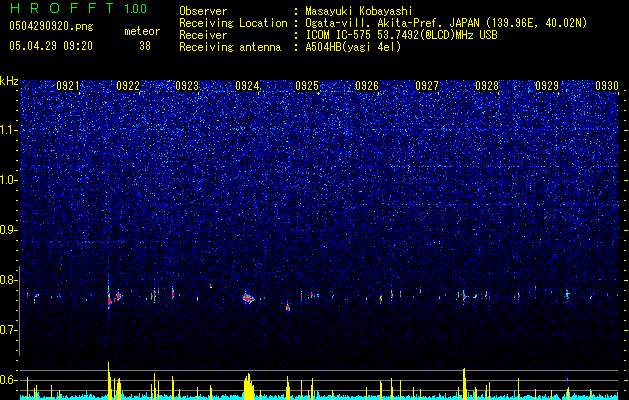Click the 0927 time marker
Screen dimensions: 629x400
(427, 86)
